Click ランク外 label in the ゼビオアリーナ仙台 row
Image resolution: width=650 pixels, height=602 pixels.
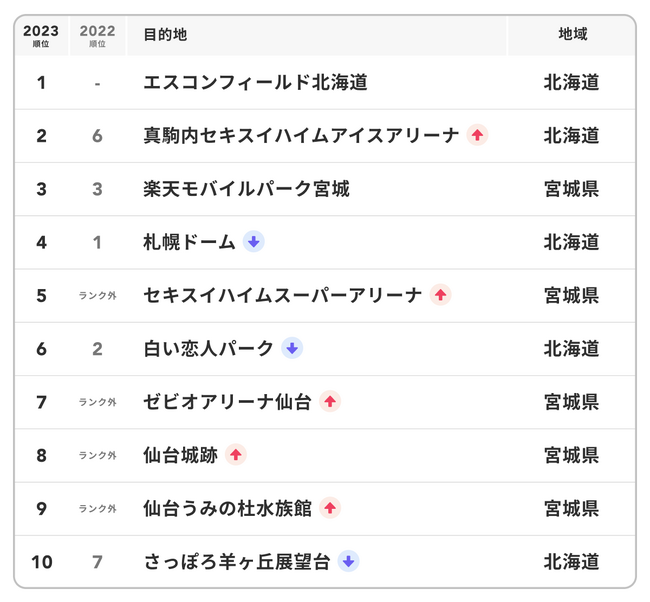[x=97, y=402]
